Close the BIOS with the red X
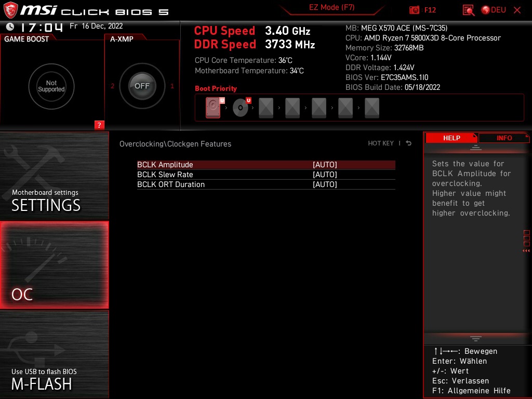This screenshot has height=399, width=532. click(x=517, y=10)
